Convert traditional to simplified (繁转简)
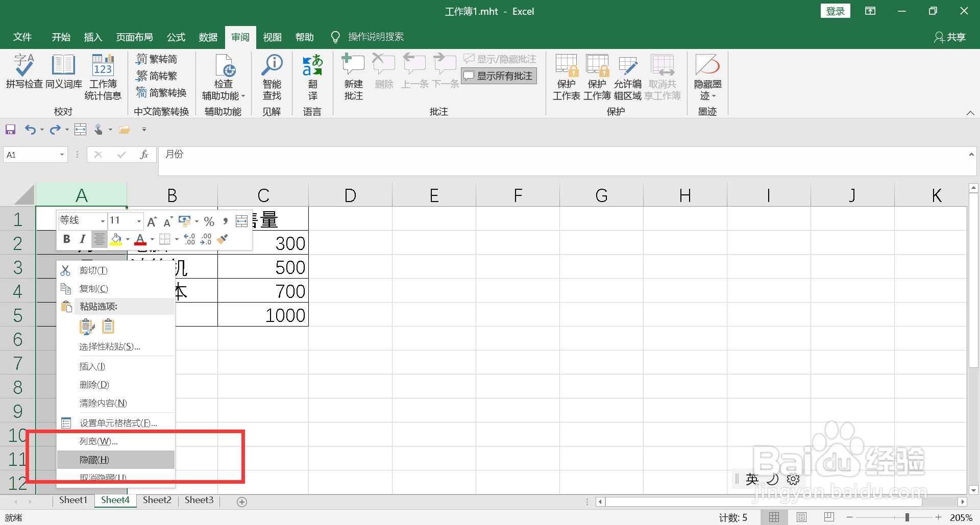This screenshot has width=980, height=525. point(157,59)
